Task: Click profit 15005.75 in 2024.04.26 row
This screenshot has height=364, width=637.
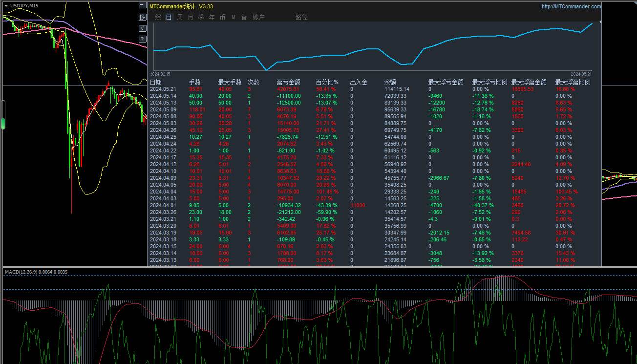Action: pos(288,130)
